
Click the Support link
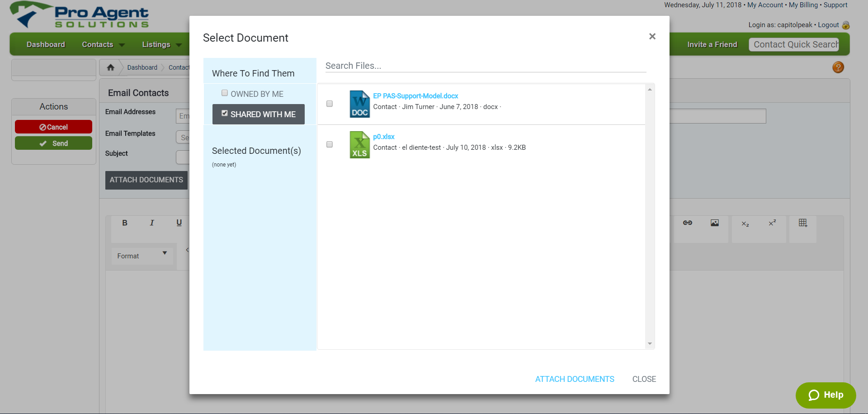(x=835, y=5)
